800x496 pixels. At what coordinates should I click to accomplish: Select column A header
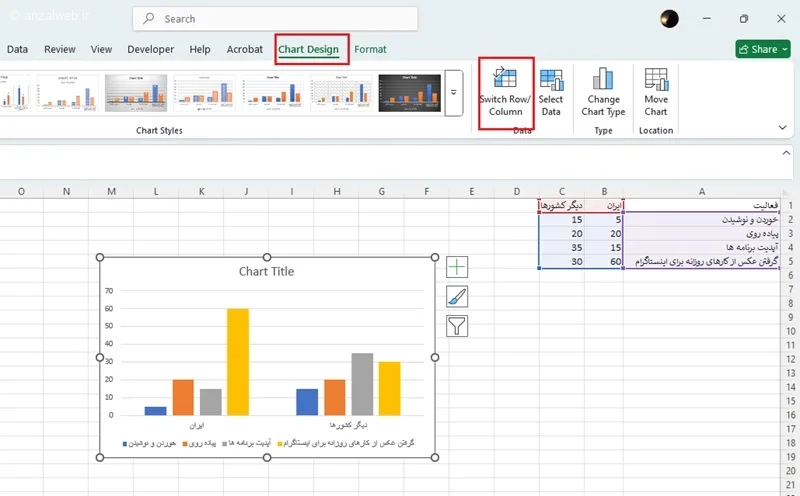(702, 191)
